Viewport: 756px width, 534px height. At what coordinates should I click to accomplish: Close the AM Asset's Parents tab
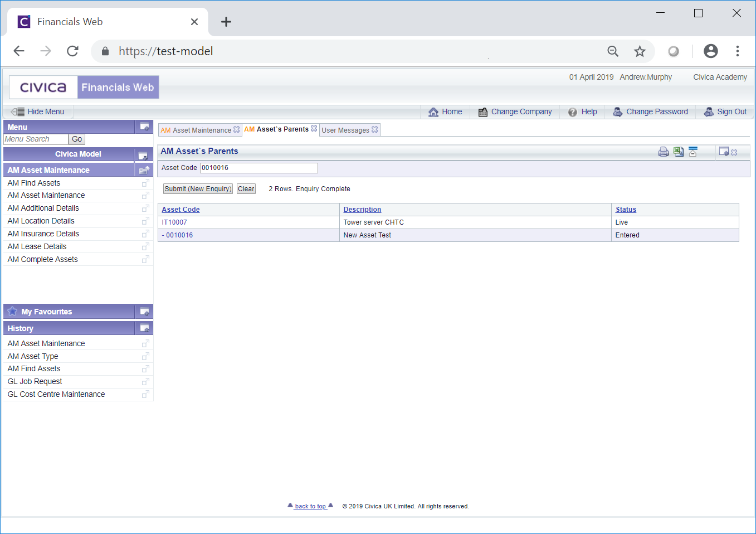[x=314, y=128]
